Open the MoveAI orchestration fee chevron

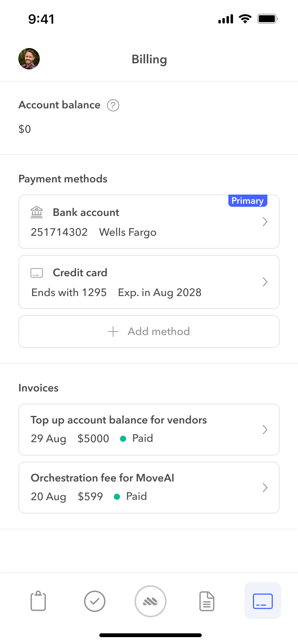pos(265,488)
